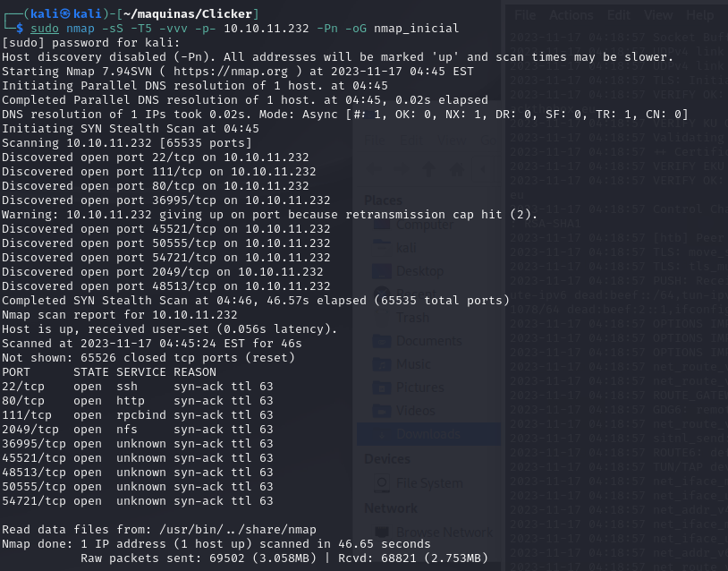Click the Videos folder icon in sidebar
This screenshot has width=728, height=571.
(383, 411)
